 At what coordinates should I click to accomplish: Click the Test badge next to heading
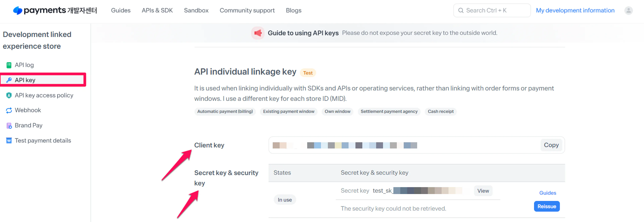(x=308, y=73)
